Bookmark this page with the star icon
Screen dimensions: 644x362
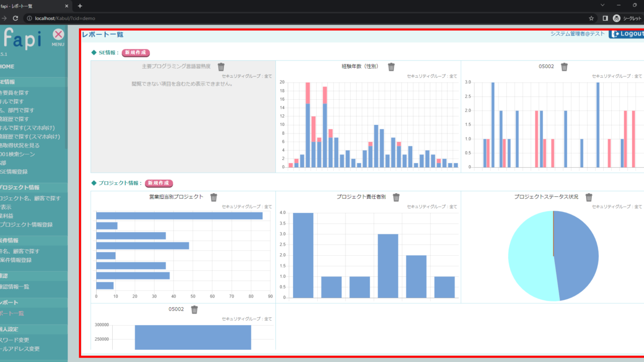click(x=591, y=18)
